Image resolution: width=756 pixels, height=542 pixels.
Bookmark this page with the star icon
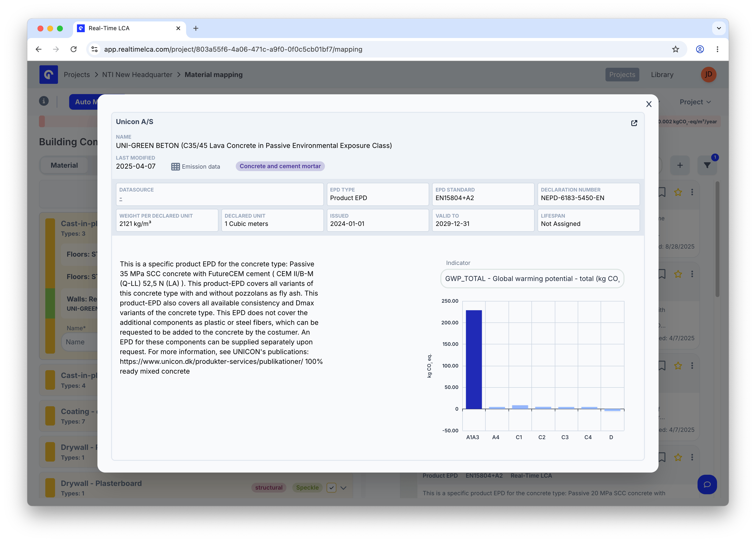675,49
